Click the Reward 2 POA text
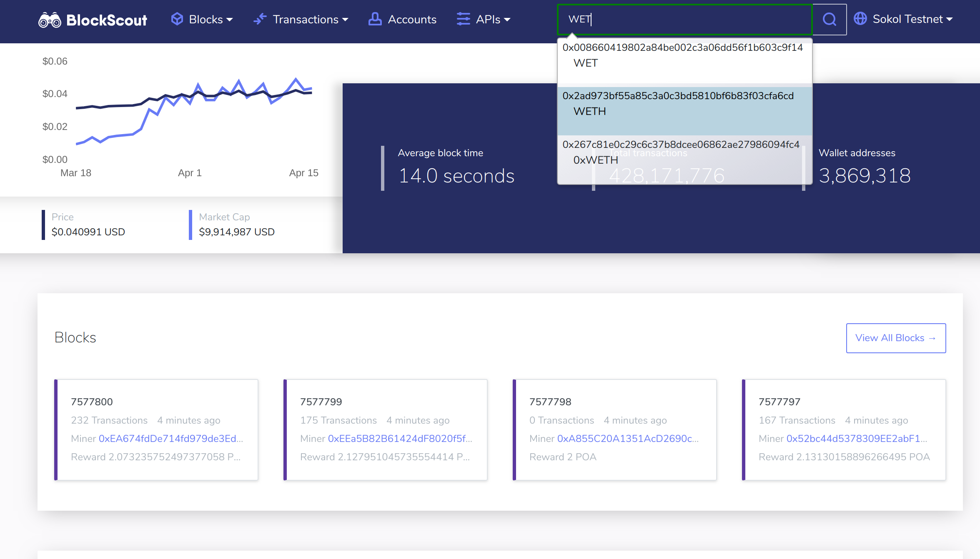Screen dimensions: 980x559 click(x=563, y=457)
